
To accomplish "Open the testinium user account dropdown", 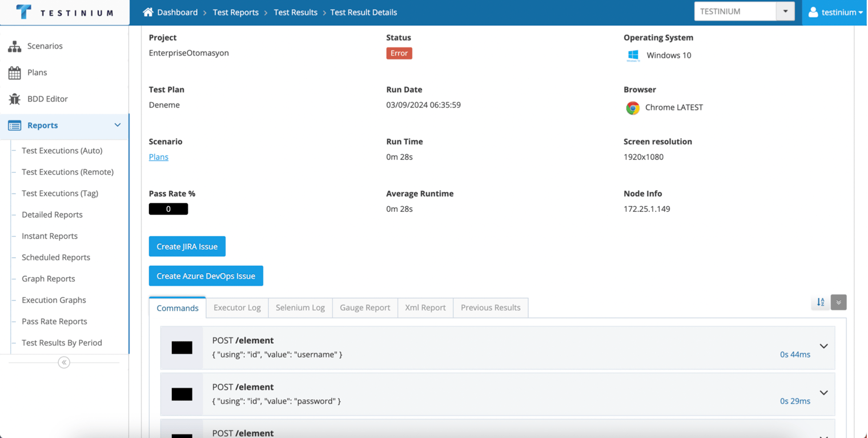I will pyautogui.click(x=835, y=12).
